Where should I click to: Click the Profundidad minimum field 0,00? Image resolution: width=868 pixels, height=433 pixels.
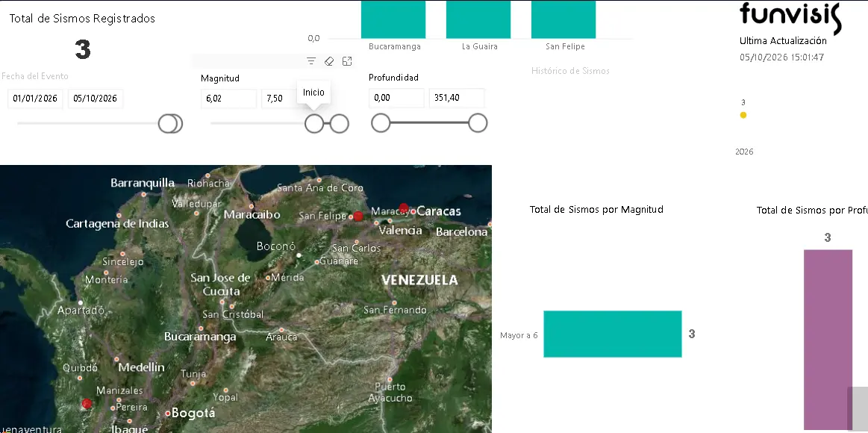[x=396, y=98]
